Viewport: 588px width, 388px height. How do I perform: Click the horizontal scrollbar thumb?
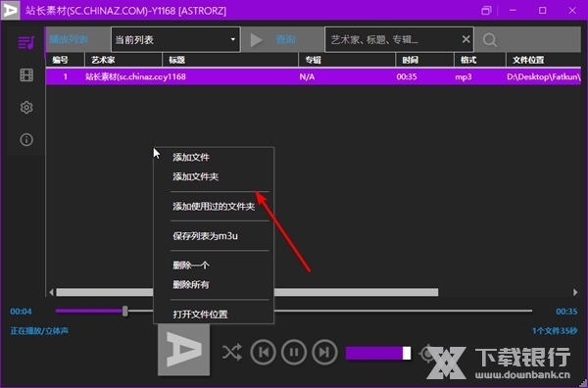pyautogui.click(x=247, y=292)
